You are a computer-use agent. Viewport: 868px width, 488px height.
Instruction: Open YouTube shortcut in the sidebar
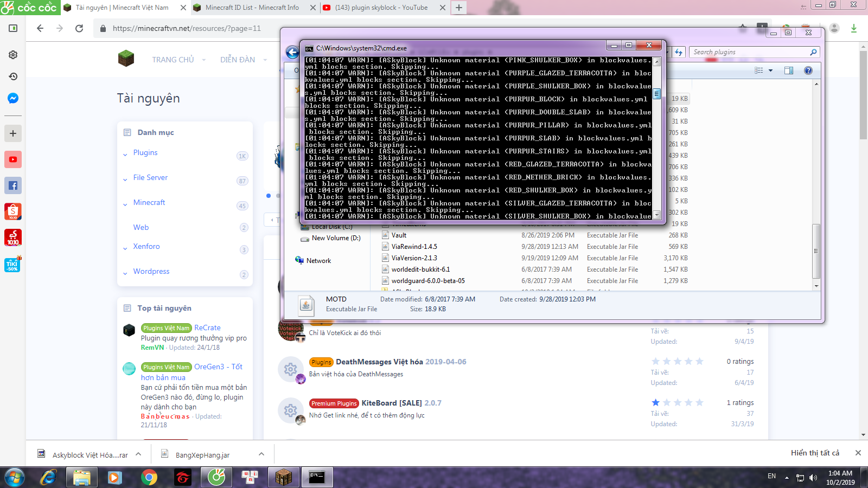[x=13, y=159]
